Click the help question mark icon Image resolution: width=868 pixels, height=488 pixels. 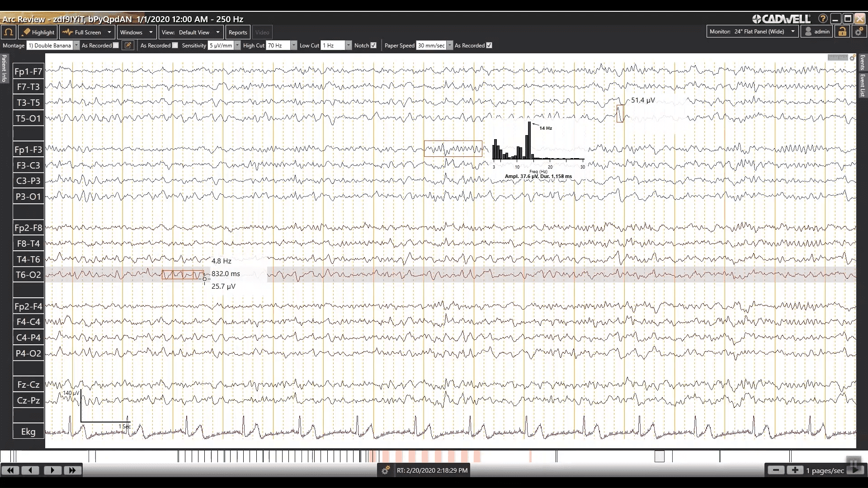(x=823, y=19)
